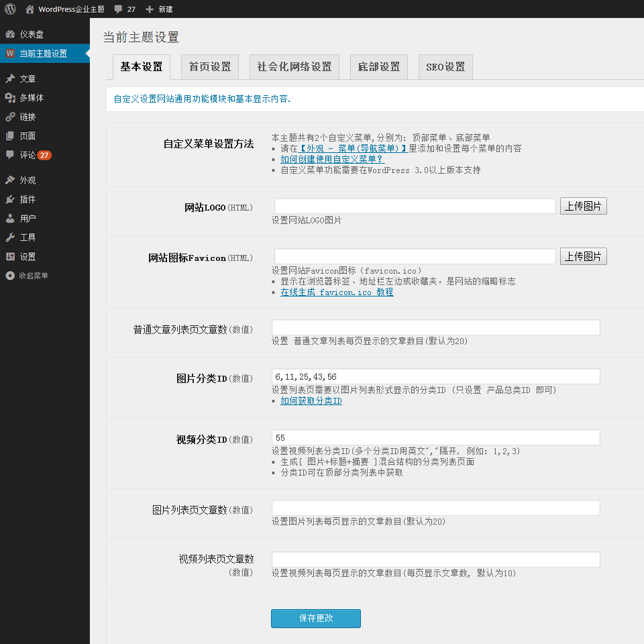644x644 pixels.
Task: Click the WordPress logo icon
Action: pyautogui.click(x=10, y=9)
